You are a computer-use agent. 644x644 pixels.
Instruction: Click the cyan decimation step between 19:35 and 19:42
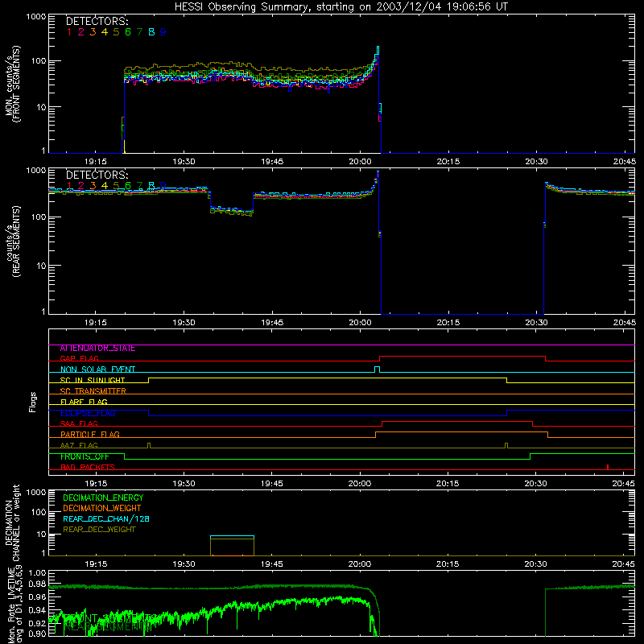coord(232,536)
